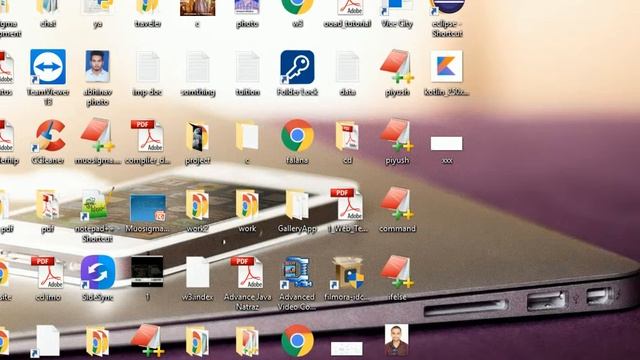Select the tuition text file
The image size is (640, 360).
click(247, 67)
